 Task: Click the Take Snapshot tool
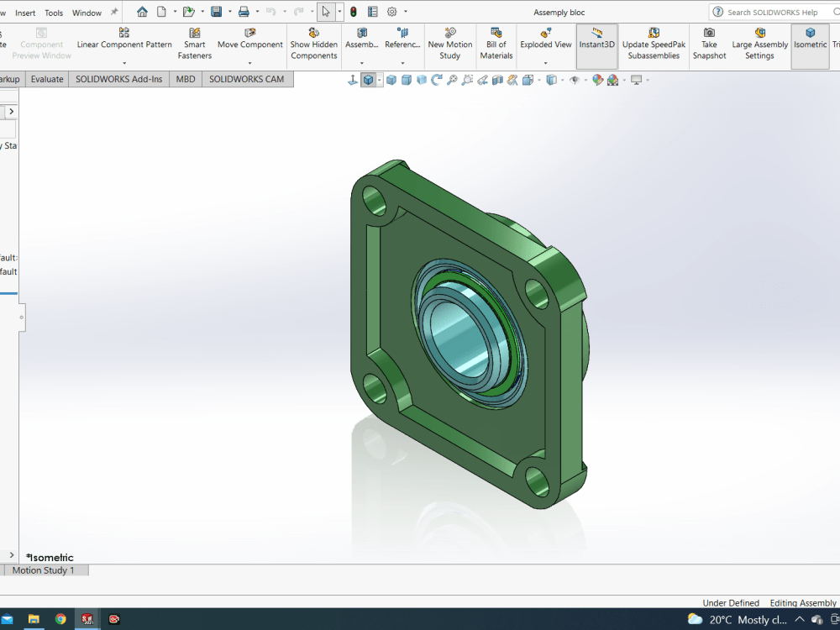[x=709, y=42]
